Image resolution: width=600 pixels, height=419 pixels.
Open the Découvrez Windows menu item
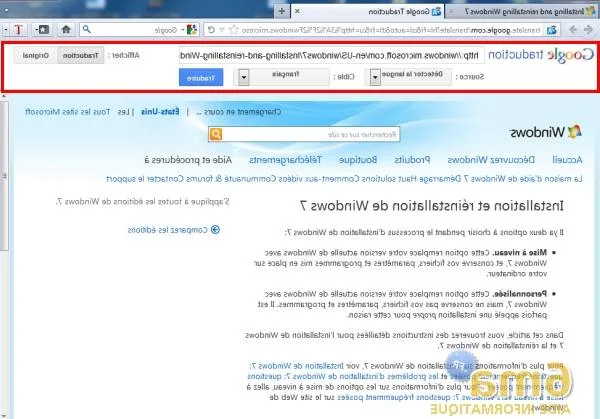pos(491,160)
